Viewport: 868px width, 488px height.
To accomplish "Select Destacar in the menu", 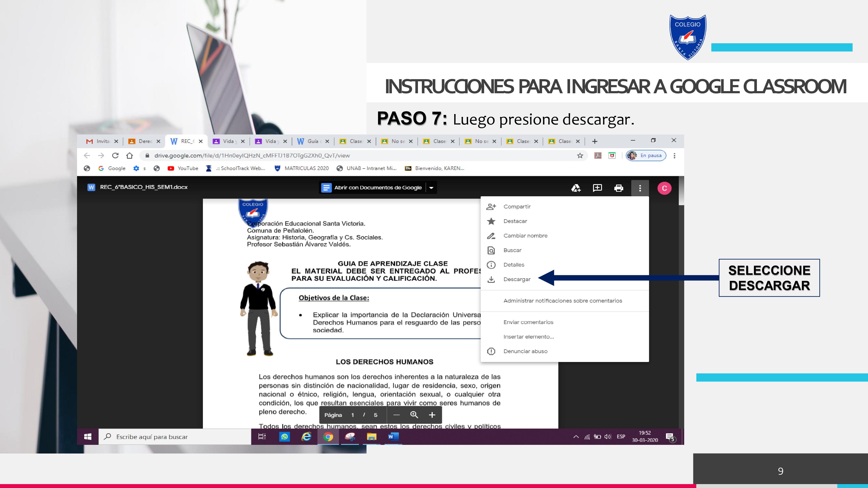I will [564, 221].
